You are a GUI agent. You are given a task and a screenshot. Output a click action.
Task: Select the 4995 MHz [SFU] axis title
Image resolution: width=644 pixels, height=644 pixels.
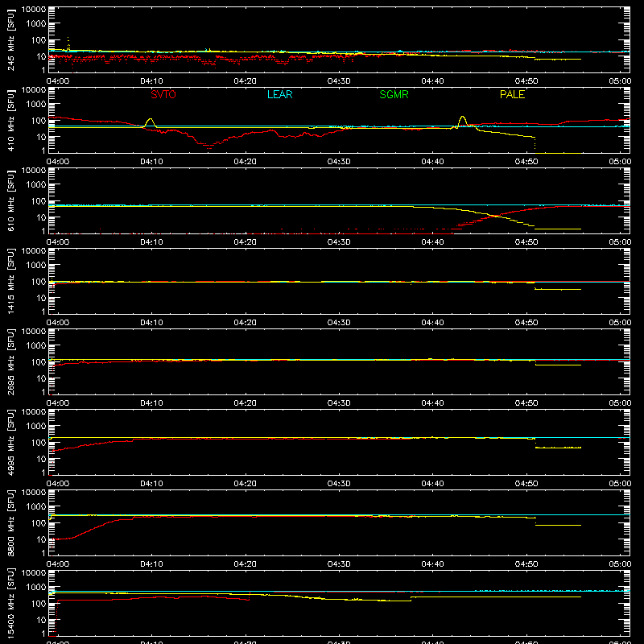pos(10,442)
